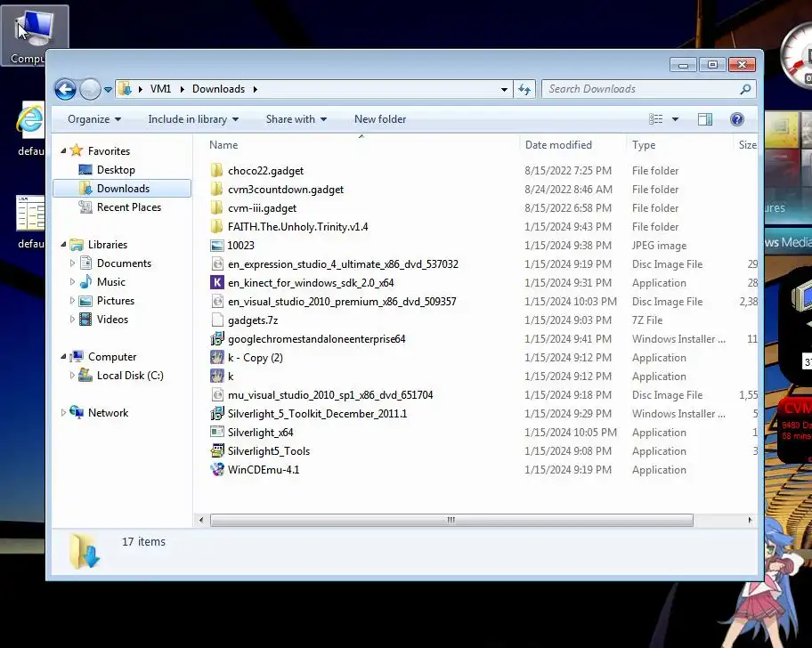The width and height of the screenshot is (812, 648).
Task: Expand the Network tree node
Action: click(63, 412)
